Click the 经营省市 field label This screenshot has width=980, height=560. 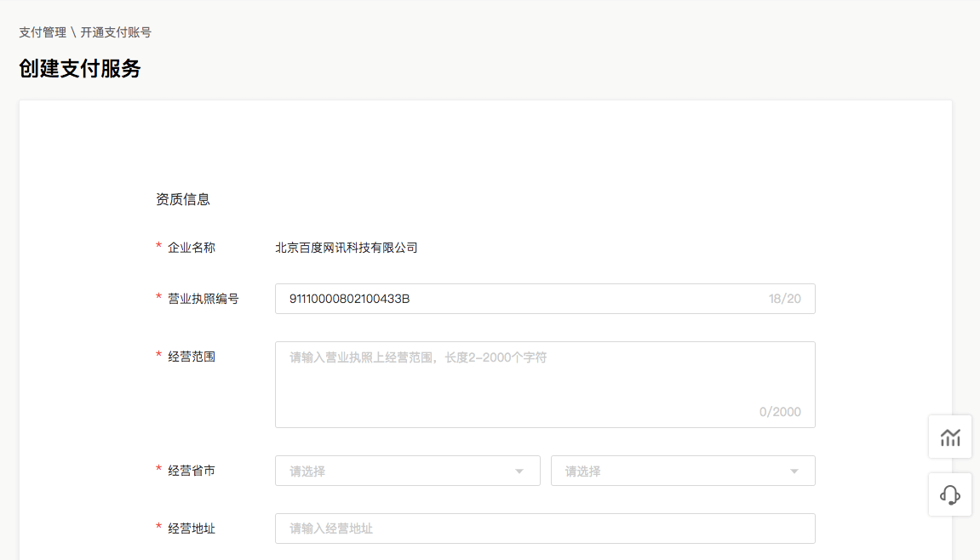point(192,470)
